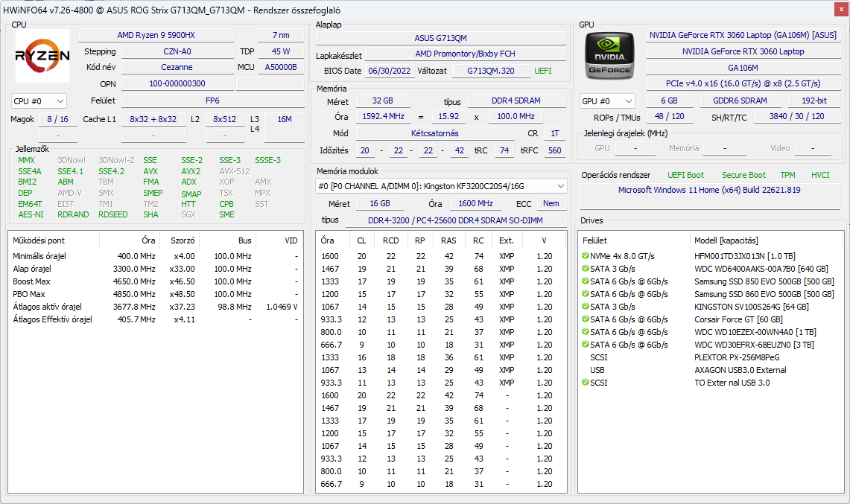Click the TPM status label

pyautogui.click(x=787, y=175)
